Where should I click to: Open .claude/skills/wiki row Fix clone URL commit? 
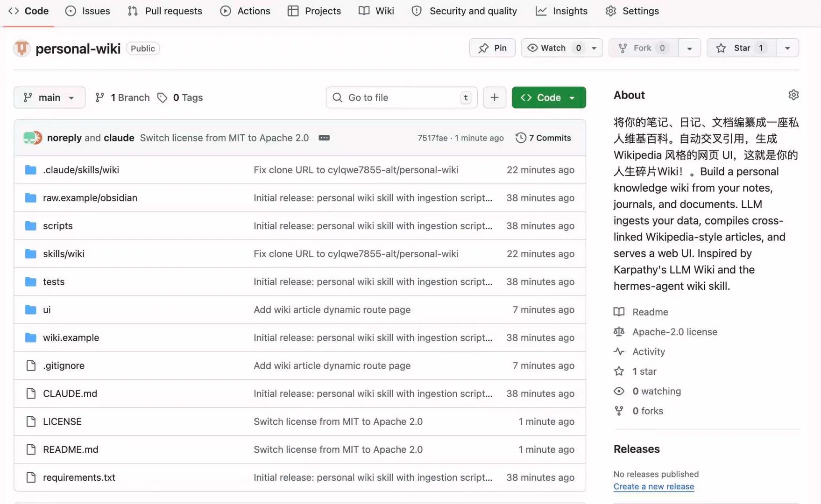click(356, 169)
